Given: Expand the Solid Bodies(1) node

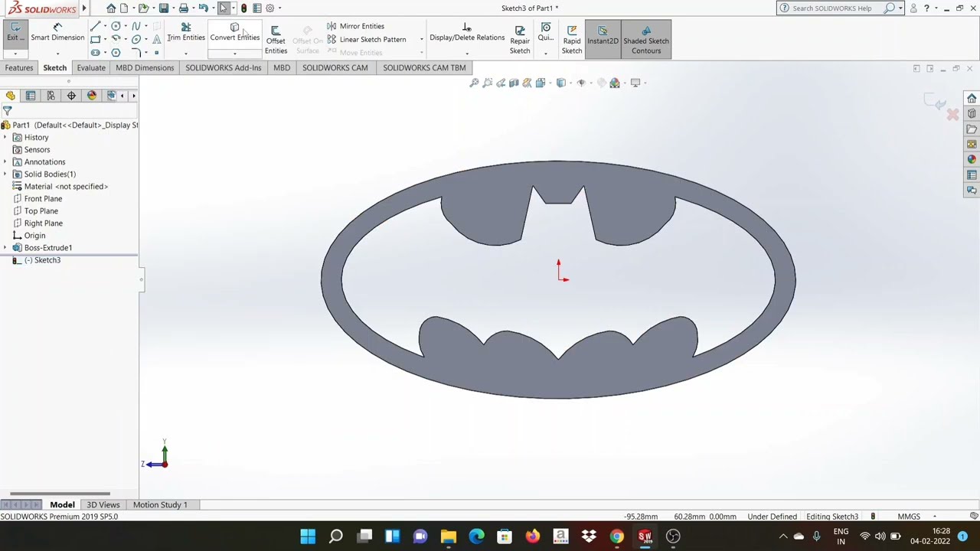Looking at the screenshot, I should tap(5, 174).
